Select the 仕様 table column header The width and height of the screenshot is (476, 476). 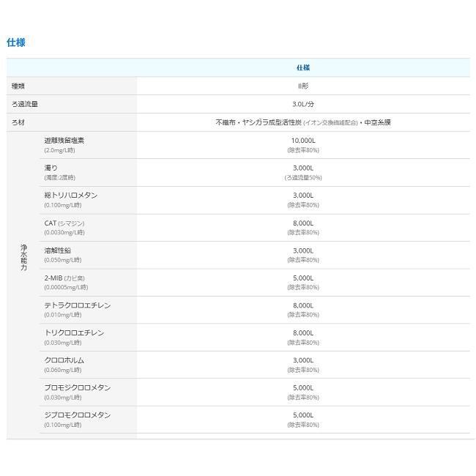(303, 67)
